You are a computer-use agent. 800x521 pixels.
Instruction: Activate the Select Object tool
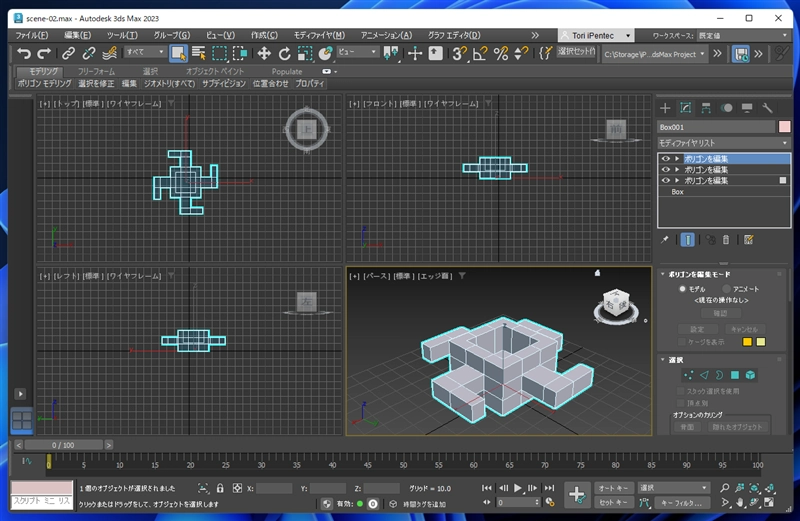[x=178, y=53]
